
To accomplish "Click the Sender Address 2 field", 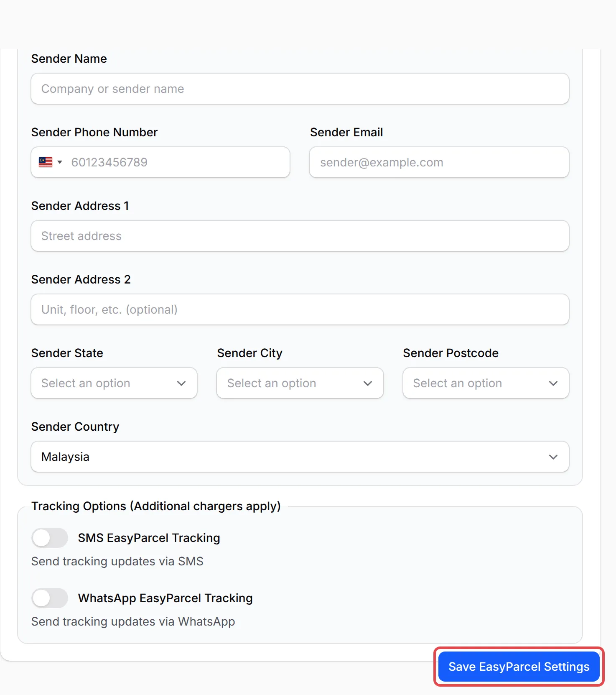I will (x=300, y=309).
